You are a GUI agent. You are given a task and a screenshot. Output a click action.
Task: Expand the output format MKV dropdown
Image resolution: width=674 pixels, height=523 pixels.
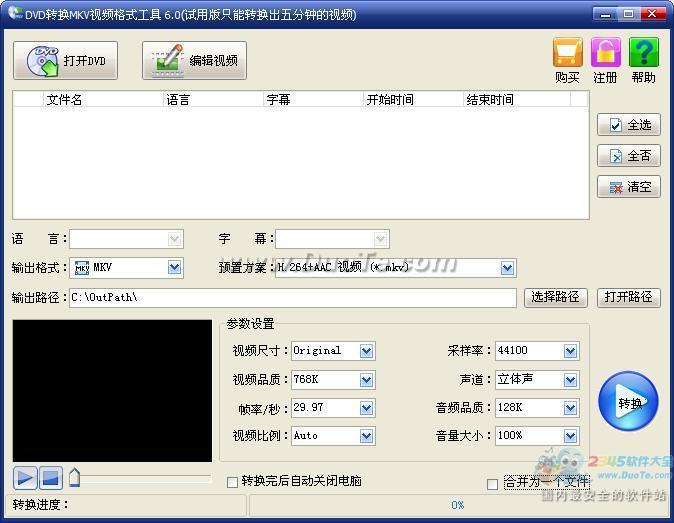(175, 268)
